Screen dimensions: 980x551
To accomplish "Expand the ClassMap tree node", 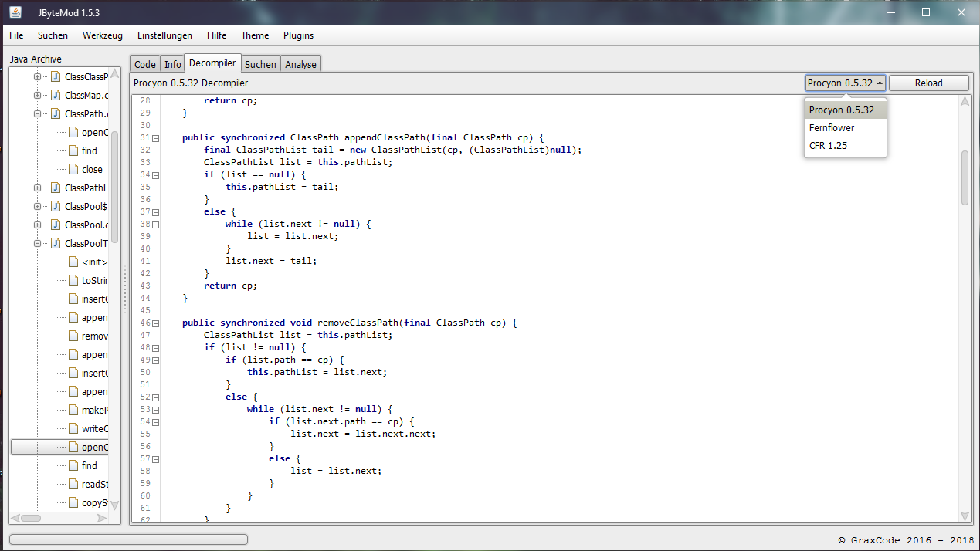I will pyautogui.click(x=37, y=95).
